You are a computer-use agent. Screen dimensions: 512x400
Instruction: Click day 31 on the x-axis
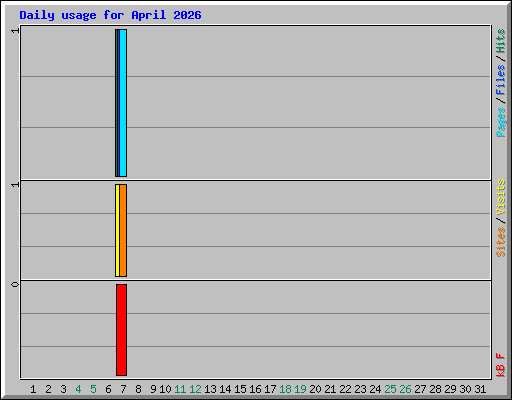(480, 389)
